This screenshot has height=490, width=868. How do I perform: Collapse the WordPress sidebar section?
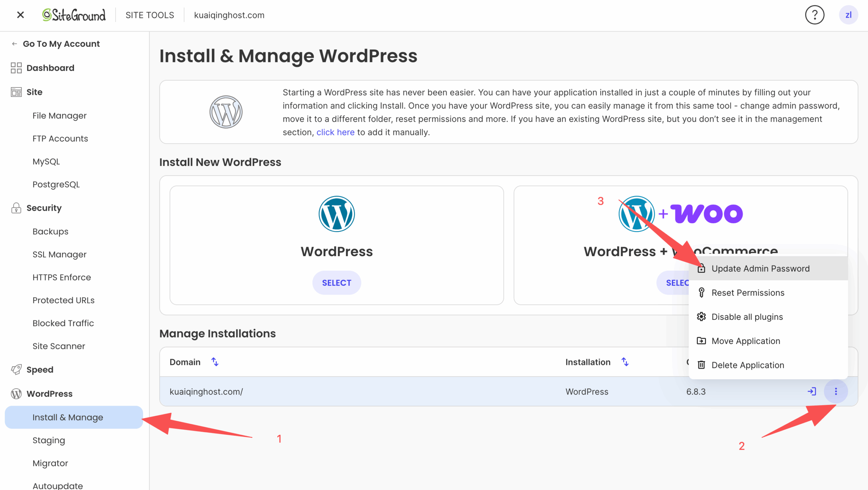(50, 393)
